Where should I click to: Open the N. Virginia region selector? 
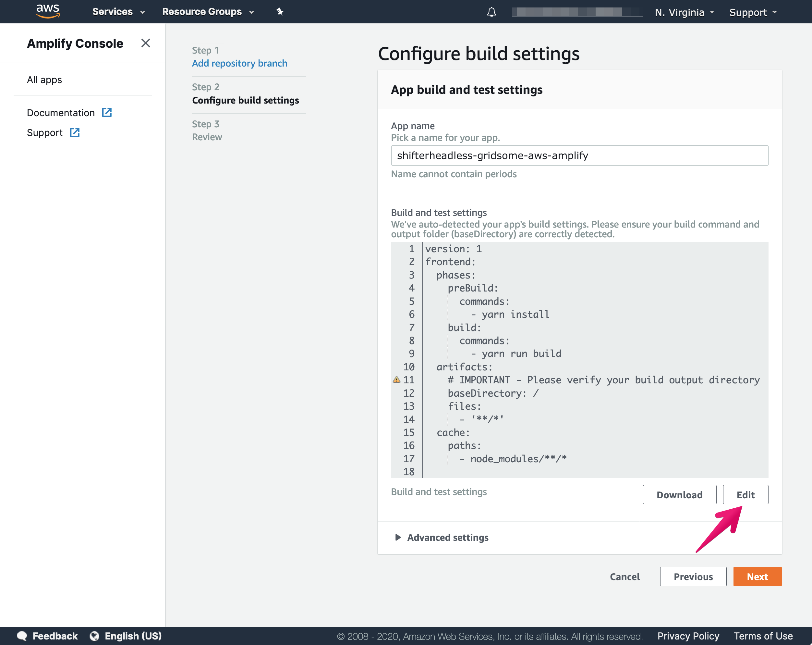pos(684,12)
